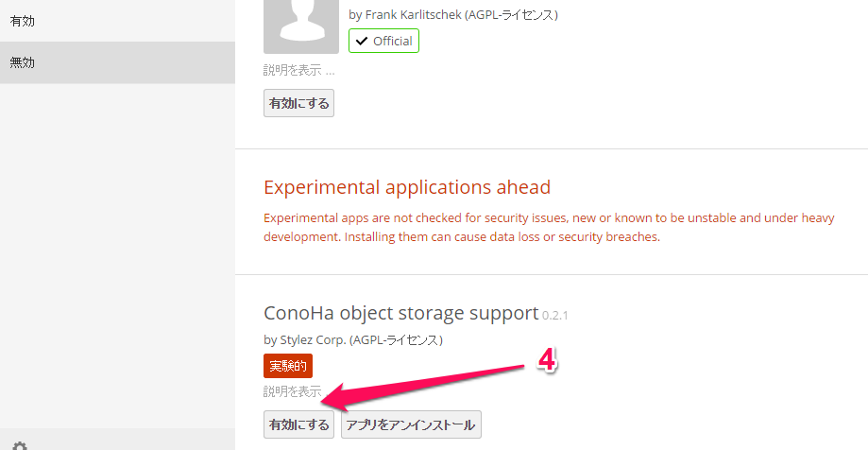This screenshot has width=868, height=450.
Task: Click the red number 4 annotation
Action: (x=547, y=360)
